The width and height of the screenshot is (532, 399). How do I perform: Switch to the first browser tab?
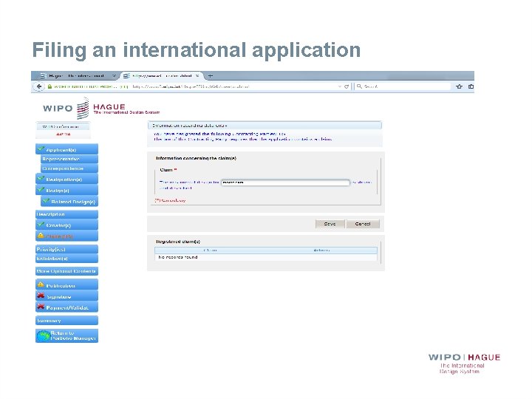click(74, 75)
